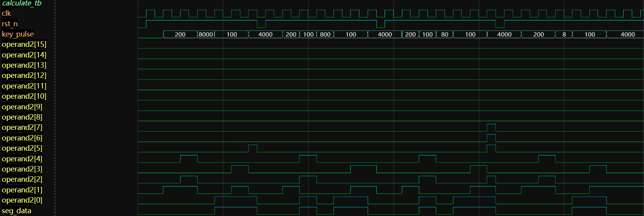Click the 100 segment right after 80
This screenshot has height=216, width=644.
tap(470, 35)
